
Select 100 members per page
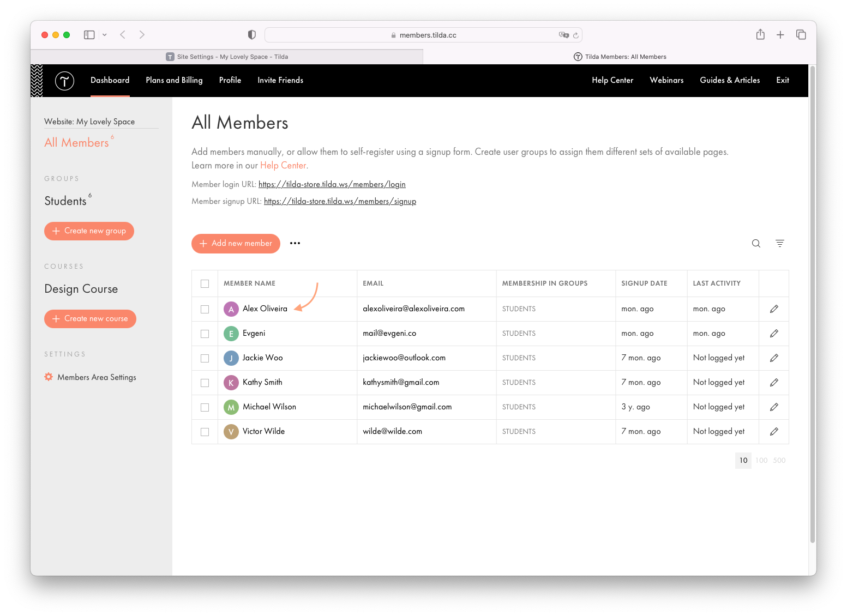[x=761, y=460]
